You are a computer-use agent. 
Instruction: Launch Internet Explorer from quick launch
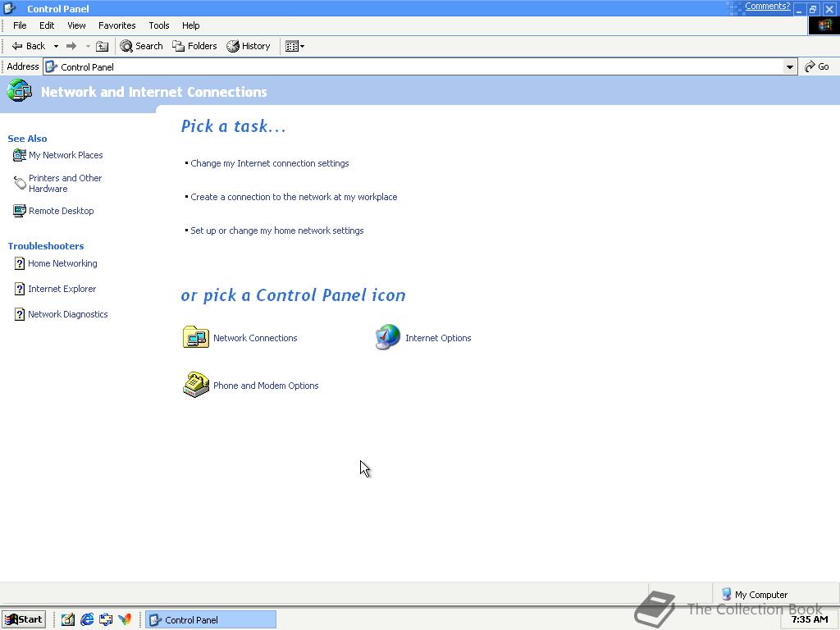click(87, 620)
